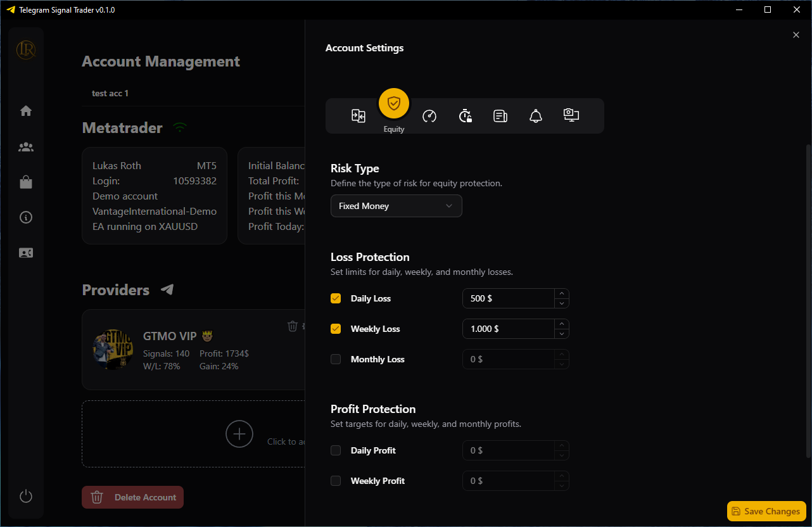Click the GTMO VIP provider avatar

(x=113, y=350)
